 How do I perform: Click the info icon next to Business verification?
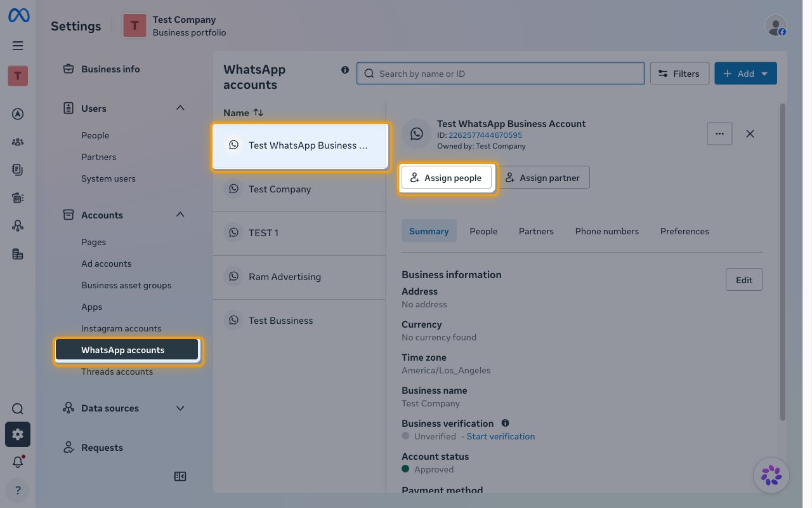click(x=505, y=423)
